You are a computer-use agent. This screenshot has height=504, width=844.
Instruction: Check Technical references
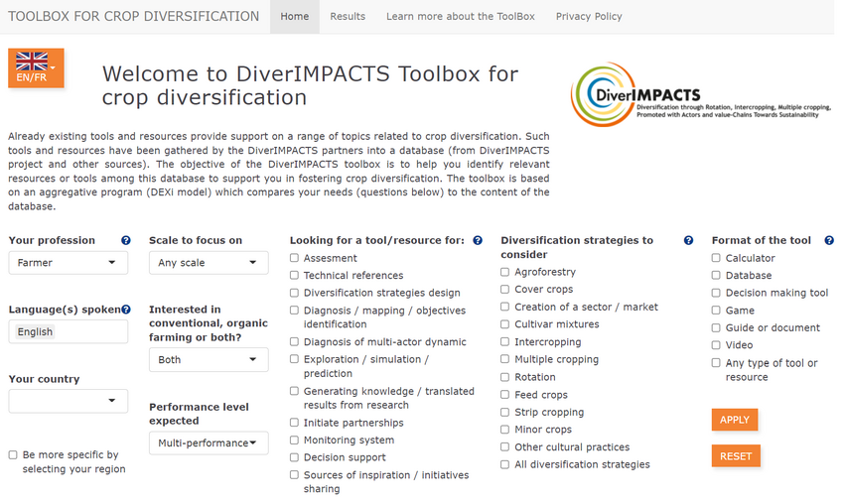click(294, 276)
